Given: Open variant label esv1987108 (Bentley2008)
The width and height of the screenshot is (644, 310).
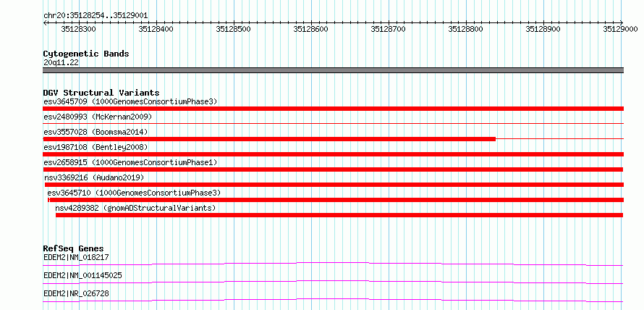Looking at the screenshot, I should pyautogui.click(x=96, y=147).
